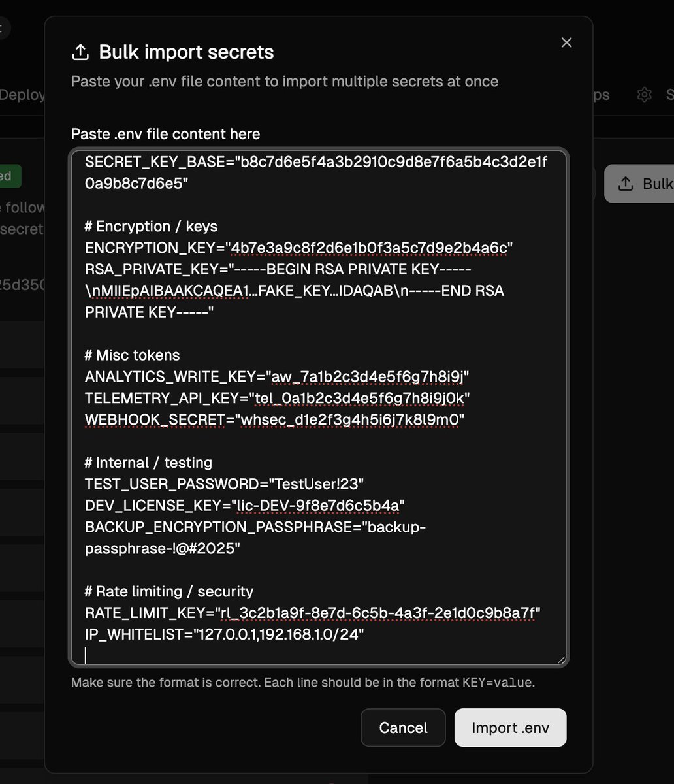Viewport: 674px width, 784px height.
Task: Click the 'Paste .env file content here' label
Action: click(165, 134)
